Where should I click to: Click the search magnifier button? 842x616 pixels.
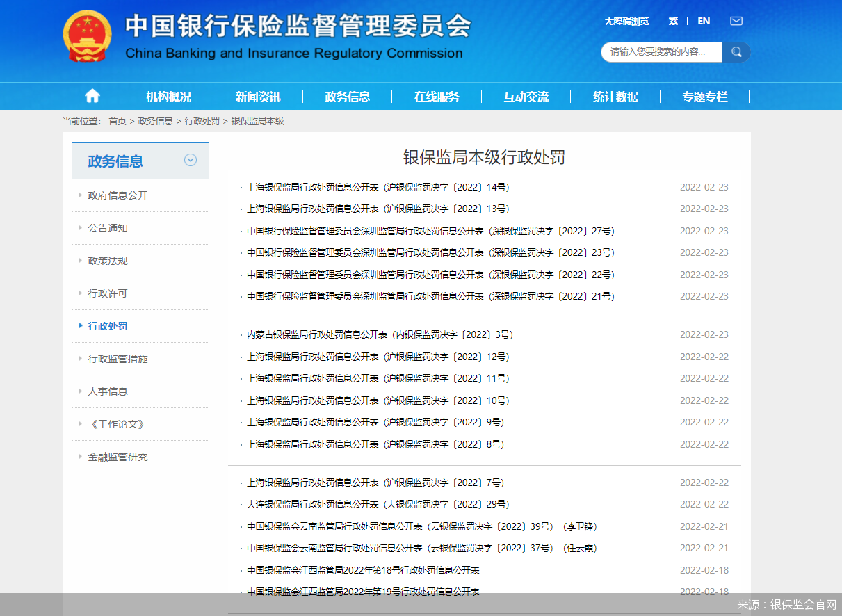[736, 51]
